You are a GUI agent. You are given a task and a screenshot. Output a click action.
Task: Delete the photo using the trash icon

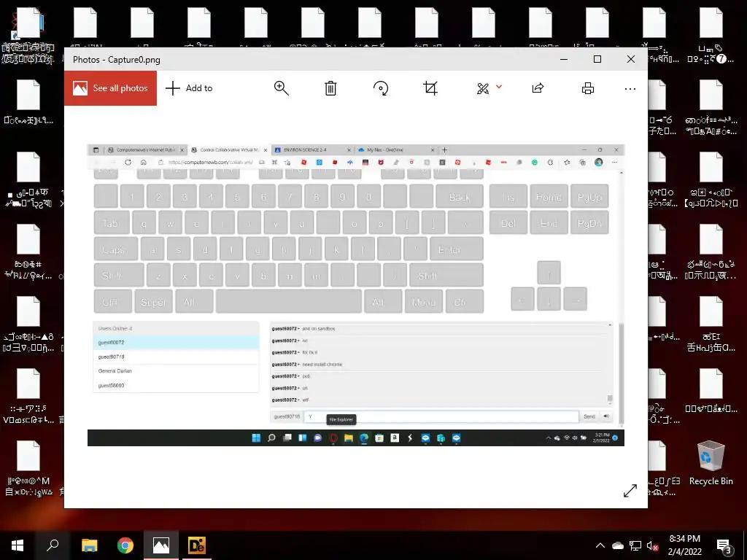pyautogui.click(x=330, y=88)
